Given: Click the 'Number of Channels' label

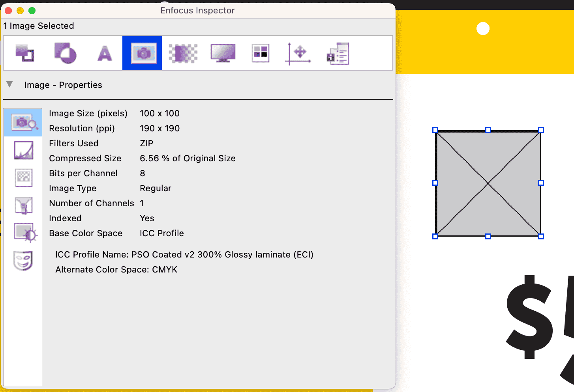Looking at the screenshot, I should click(x=92, y=203).
